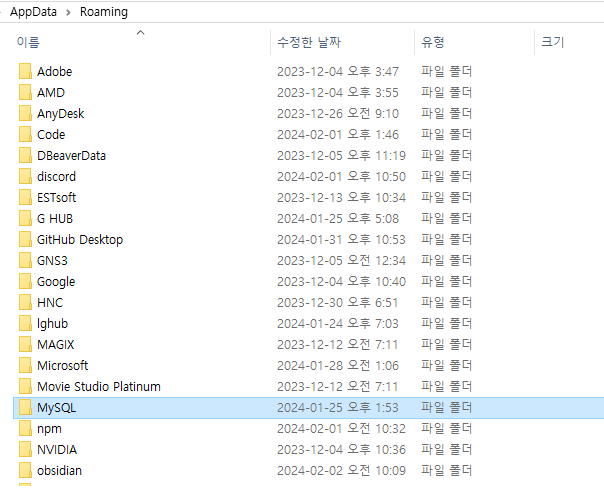
Task: Click date 2023-12-05 오후 11:19
Action: point(341,156)
